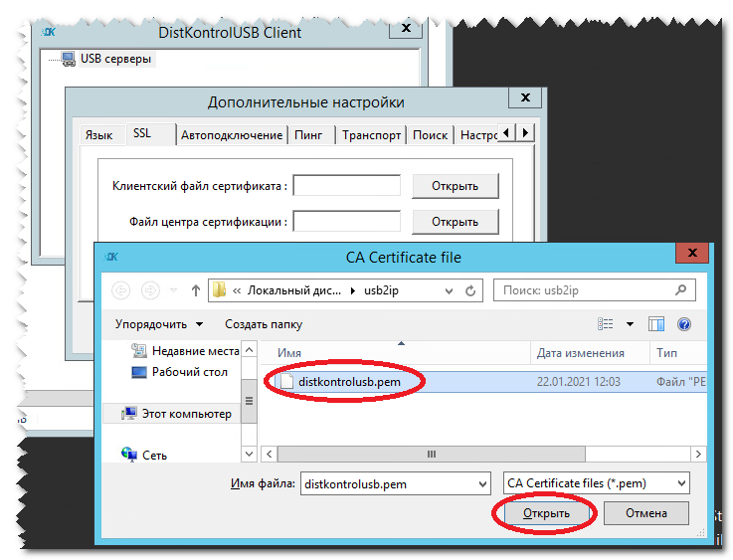Viewport: 733px width, 560px height.
Task: Expand the address bar history dropdown
Action: coord(449,290)
